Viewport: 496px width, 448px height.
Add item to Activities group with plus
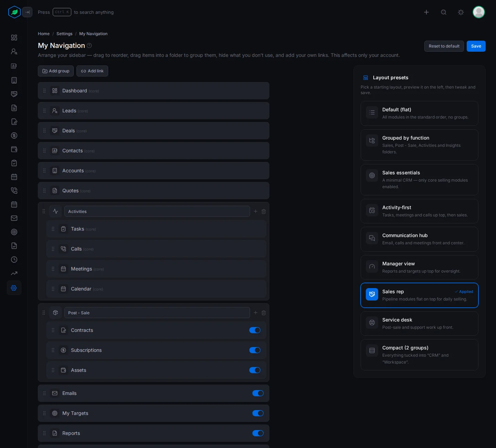[256, 211]
